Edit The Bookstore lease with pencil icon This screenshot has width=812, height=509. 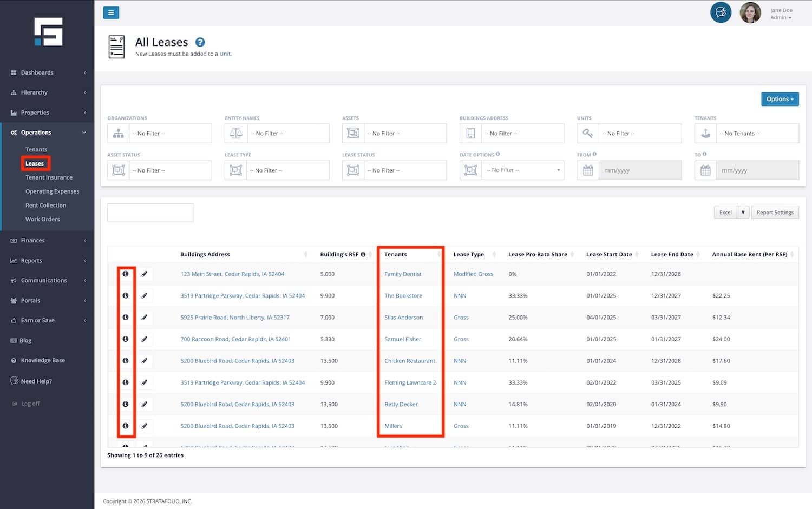click(145, 296)
